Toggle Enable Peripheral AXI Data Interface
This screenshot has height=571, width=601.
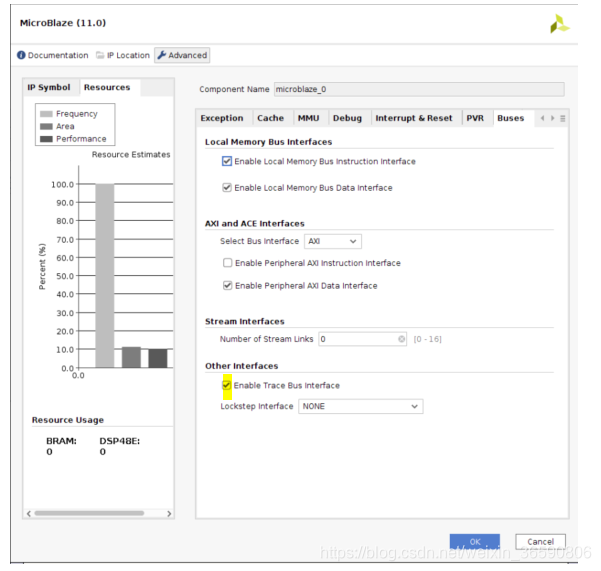(x=228, y=286)
